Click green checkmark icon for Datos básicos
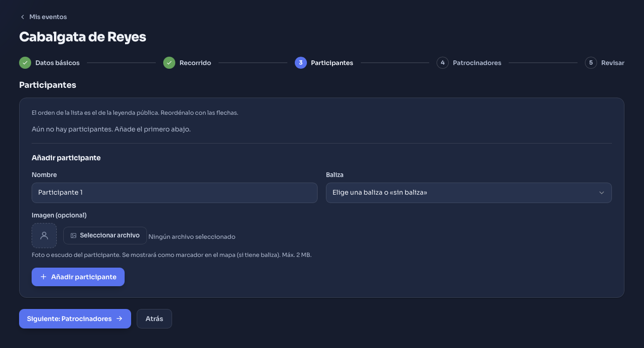Image resolution: width=644 pixels, height=348 pixels. pos(25,63)
